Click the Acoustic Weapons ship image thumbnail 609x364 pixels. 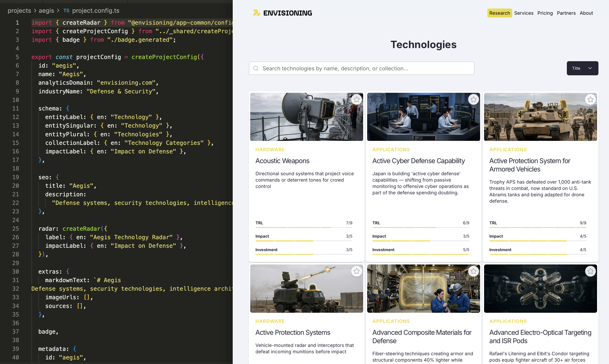[x=306, y=117]
